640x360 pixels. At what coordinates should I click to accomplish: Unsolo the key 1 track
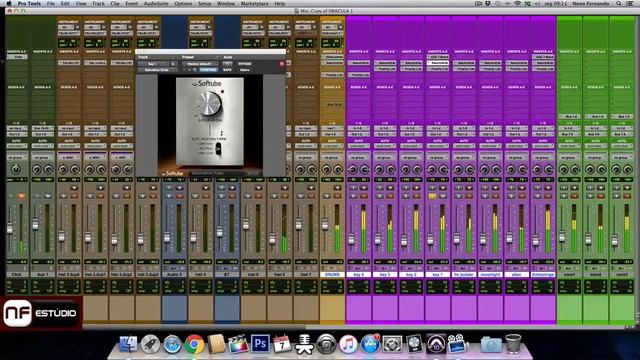pos(432,196)
